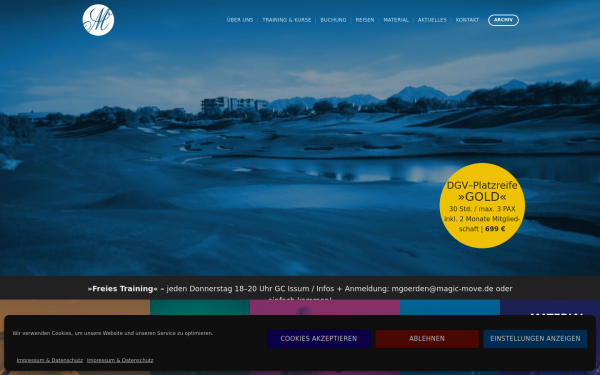Viewport: 600px width, 375px height.
Task: Click the round M logo in the header
Action: point(98,20)
